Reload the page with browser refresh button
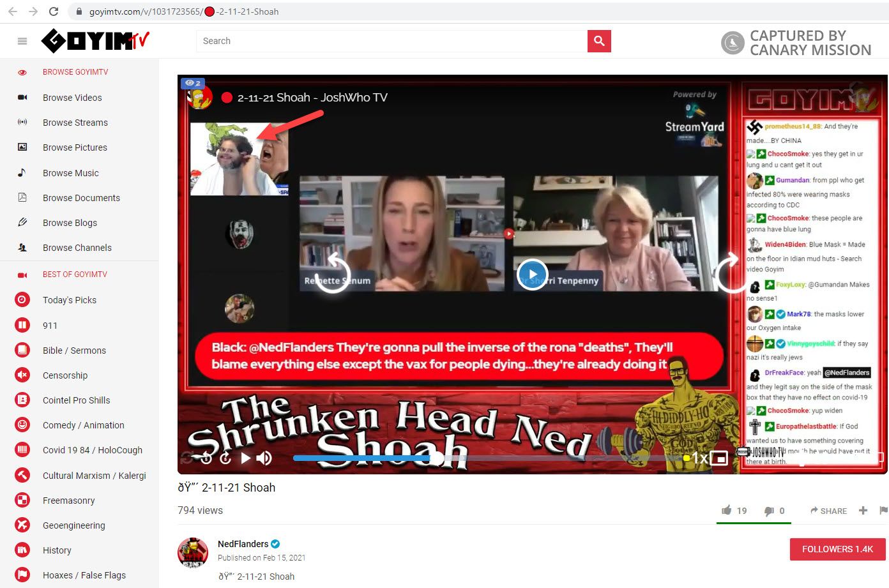Viewport: 889px width, 588px height. click(54, 11)
